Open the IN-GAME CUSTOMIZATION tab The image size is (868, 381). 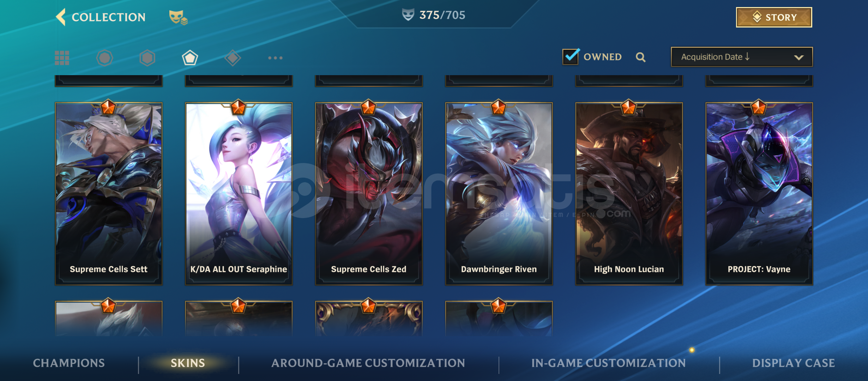[x=609, y=363]
